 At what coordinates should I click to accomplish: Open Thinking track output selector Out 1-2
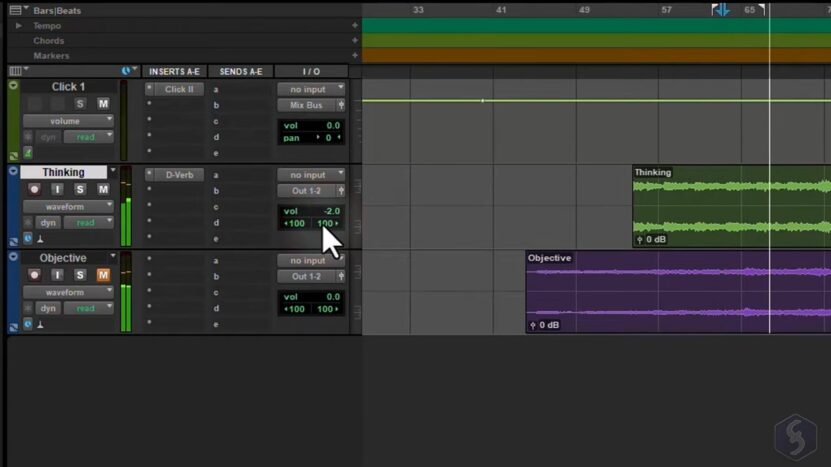[x=306, y=191]
